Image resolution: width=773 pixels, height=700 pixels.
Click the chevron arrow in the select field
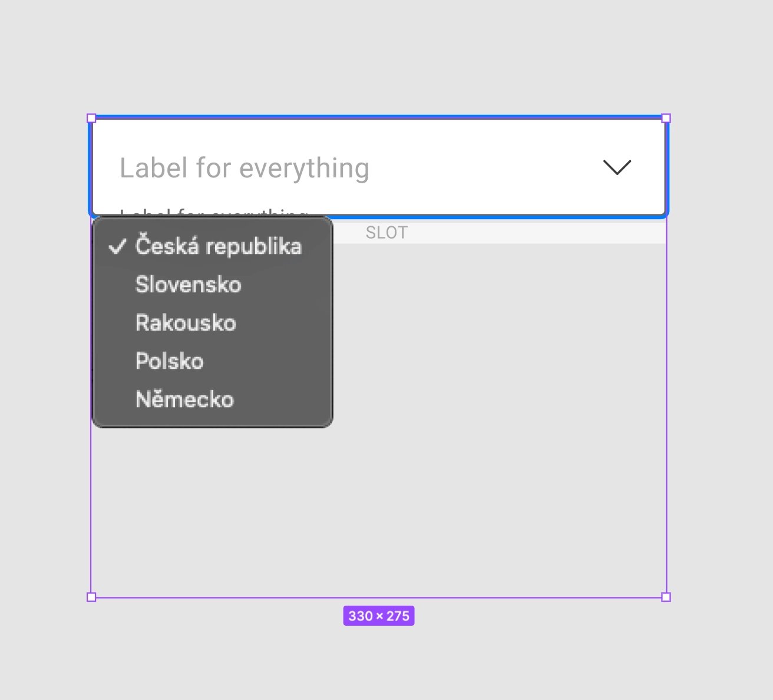click(x=617, y=167)
